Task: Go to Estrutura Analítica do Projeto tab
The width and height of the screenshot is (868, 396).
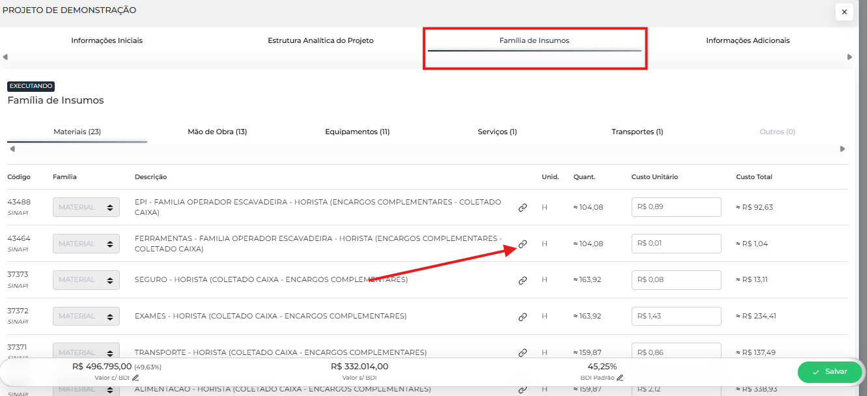Action: 320,40
